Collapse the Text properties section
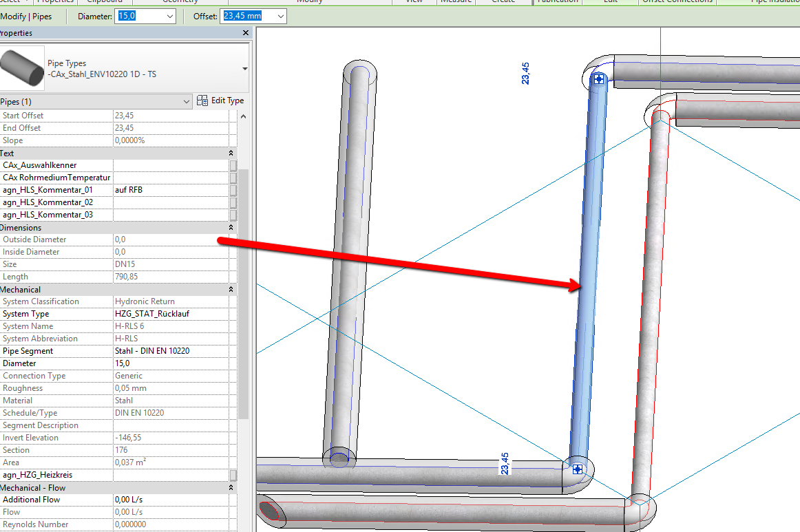Viewport: 800px width, 532px height. point(231,153)
